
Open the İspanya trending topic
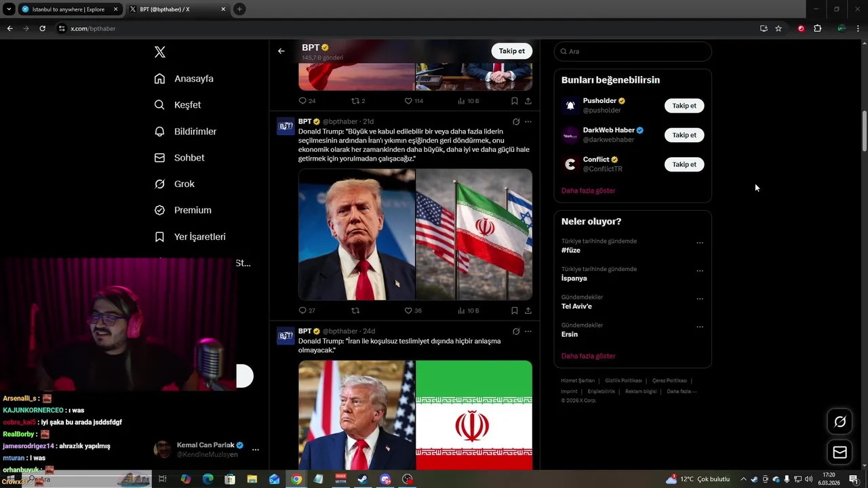point(574,279)
